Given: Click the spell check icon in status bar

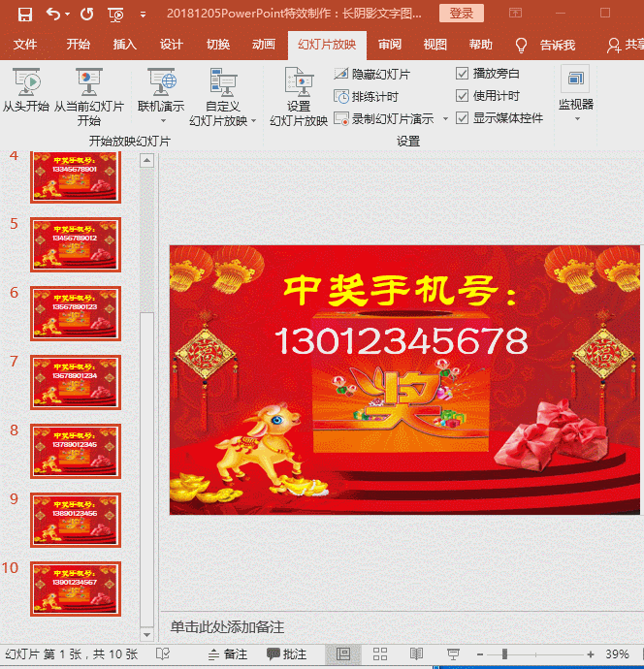Looking at the screenshot, I should (x=163, y=653).
